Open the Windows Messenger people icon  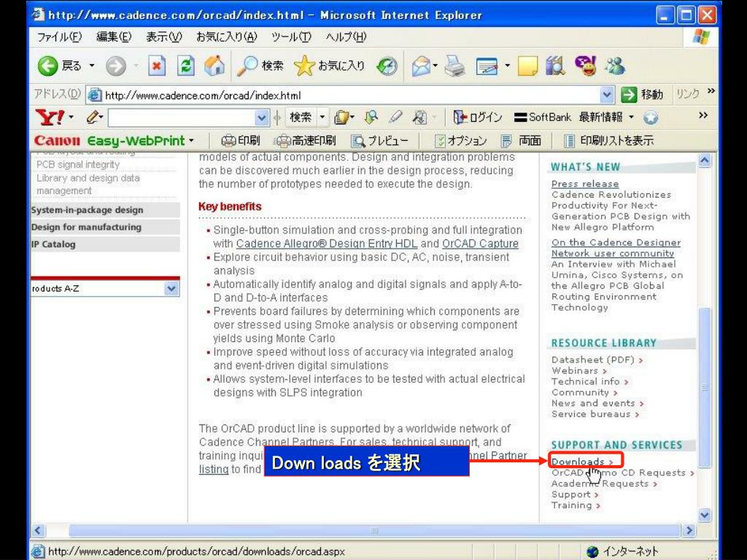[x=615, y=66]
